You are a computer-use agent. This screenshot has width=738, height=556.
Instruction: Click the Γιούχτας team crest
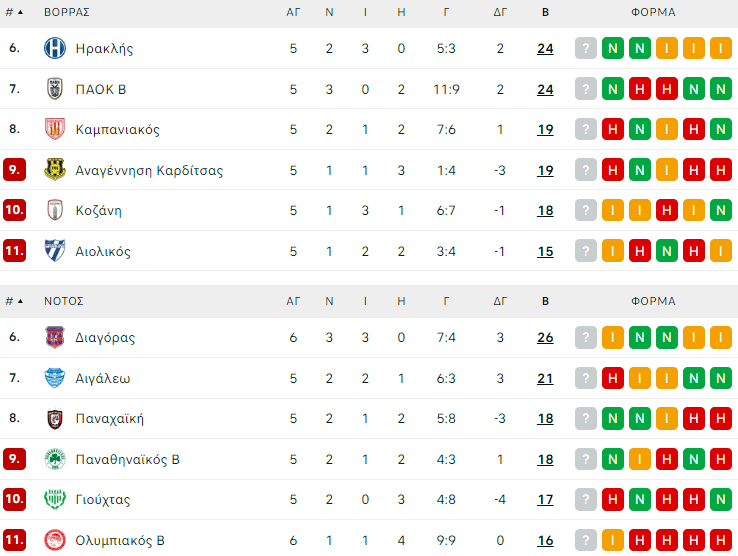(54, 499)
